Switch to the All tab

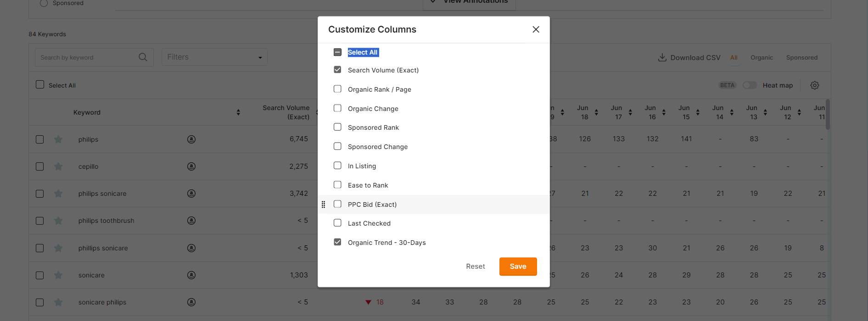(x=734, y=57)
